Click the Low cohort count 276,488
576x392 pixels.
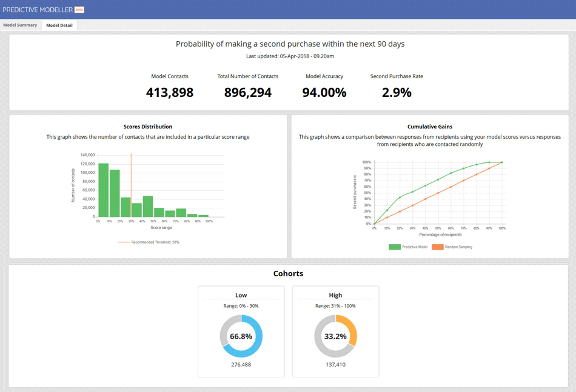coord(241,365)
